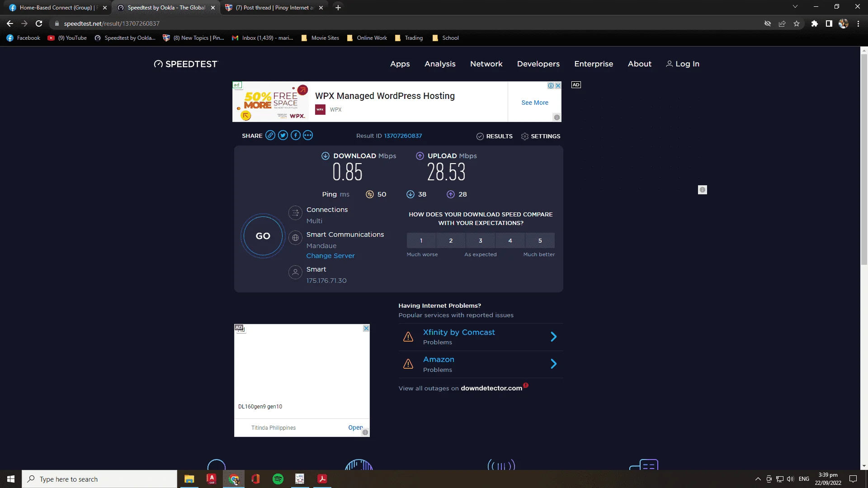Open AutoCAD from taskbar
Viewport: 868px width, 488px height.
point(211,479)
